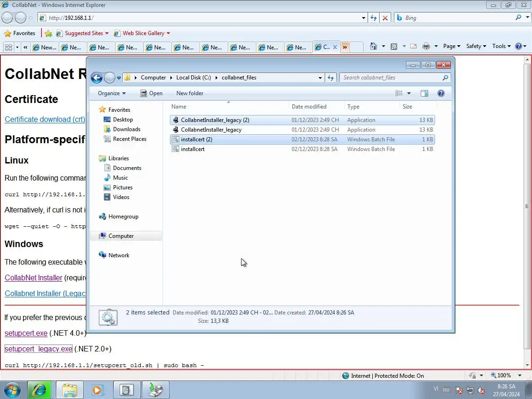Click Open button in Explorer toolbar
Image resolution: width=532 pixels, height=399 pixels.
[151, 93]
